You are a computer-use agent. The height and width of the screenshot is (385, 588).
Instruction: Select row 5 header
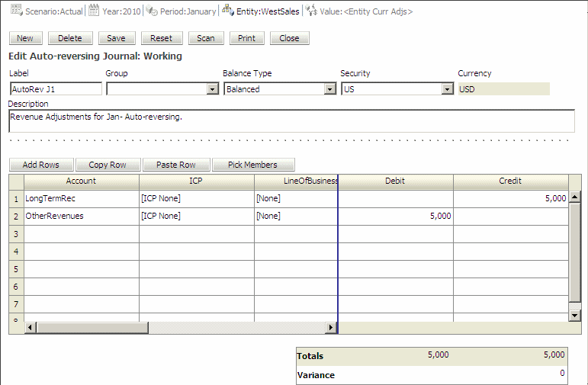[x=16, y=269]
